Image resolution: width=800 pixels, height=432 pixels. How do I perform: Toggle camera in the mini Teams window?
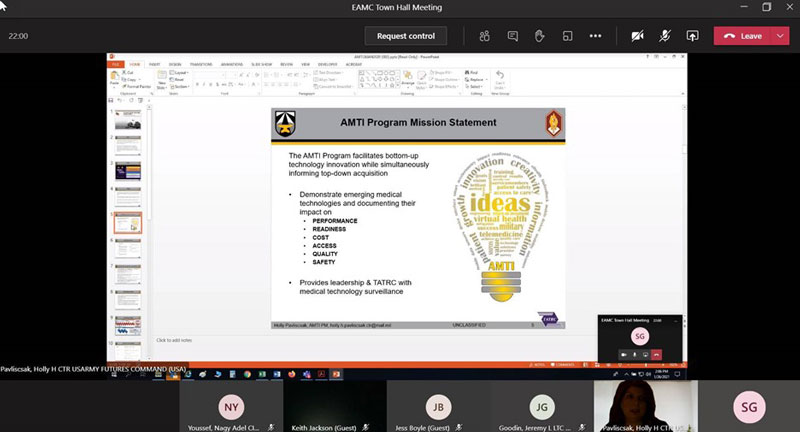click(x=623, y=354)
